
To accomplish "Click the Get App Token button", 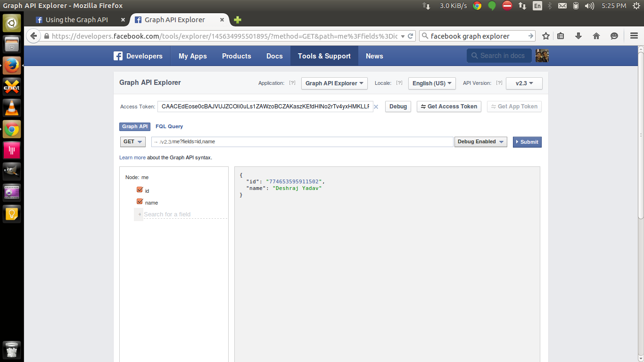I will [x=514, y=107].
